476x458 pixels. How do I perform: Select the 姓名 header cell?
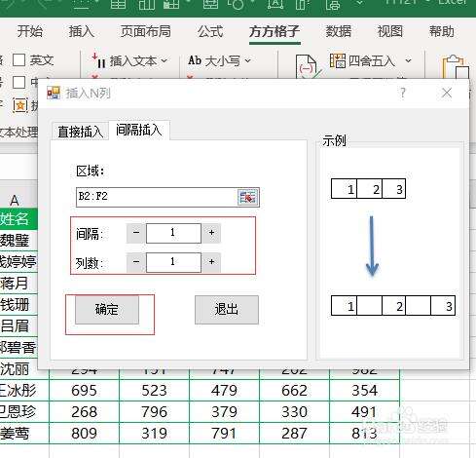[x=18, y=219]
